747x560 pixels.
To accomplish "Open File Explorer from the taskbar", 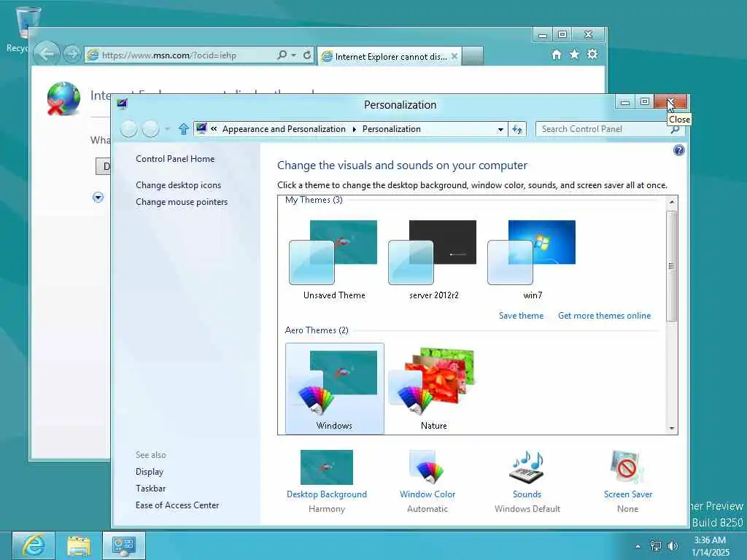I will pos(79,545).
